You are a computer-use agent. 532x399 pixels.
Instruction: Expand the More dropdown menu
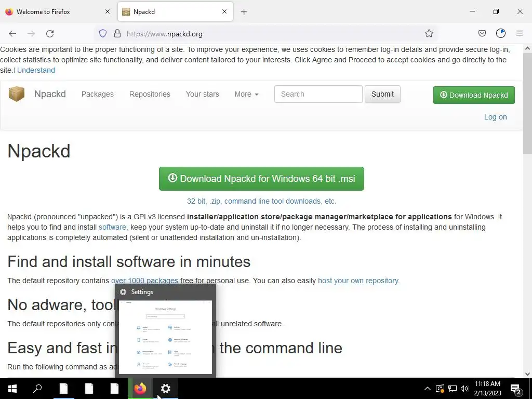(x=246, y=94)
